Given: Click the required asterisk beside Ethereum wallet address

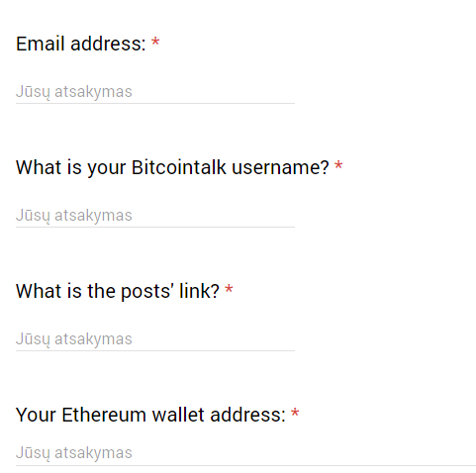Looking at the screenshot, I should [295, 413].
